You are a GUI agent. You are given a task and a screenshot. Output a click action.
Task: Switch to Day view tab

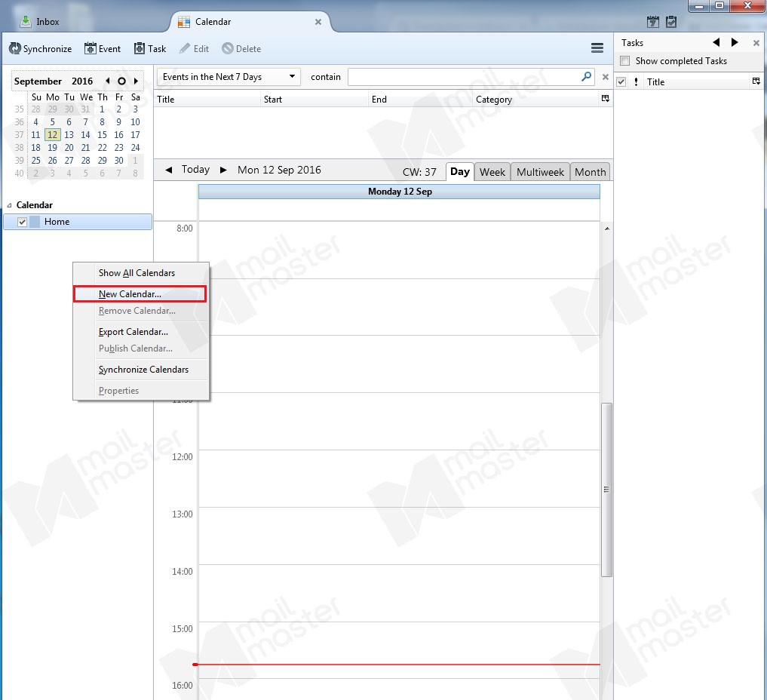tap(460, 172)
